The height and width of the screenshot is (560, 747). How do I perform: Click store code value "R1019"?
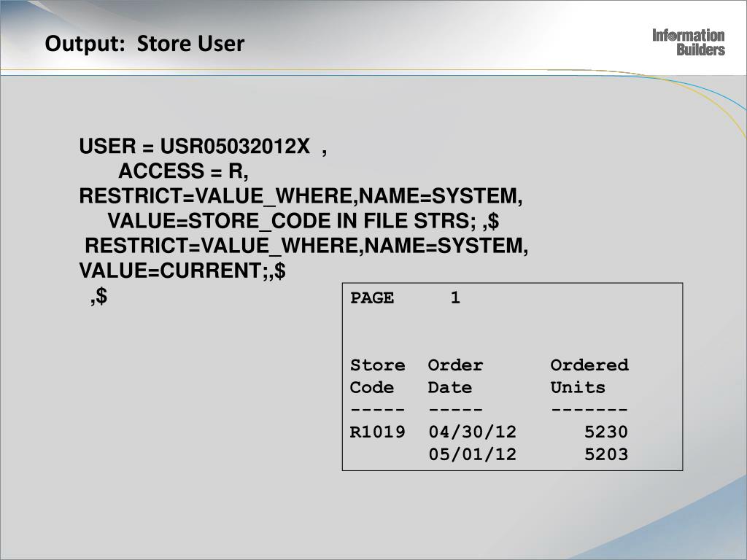(378, 432)
